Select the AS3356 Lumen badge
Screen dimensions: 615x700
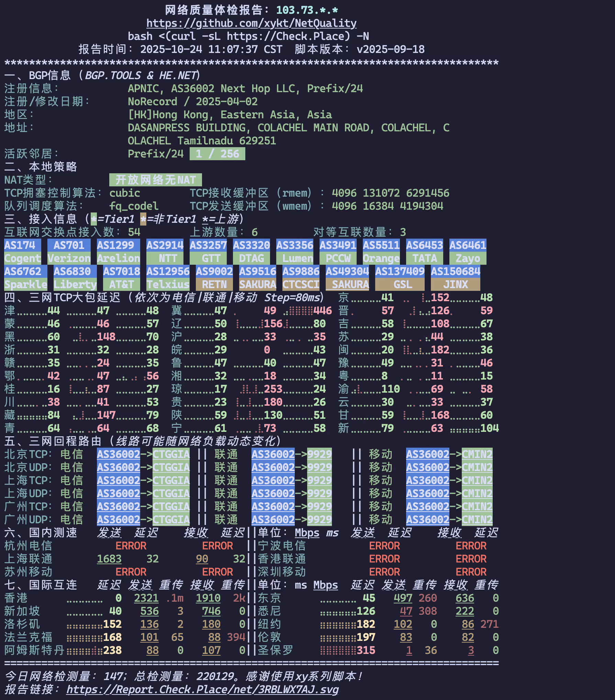pyautogui.click(x=294, y=252)
